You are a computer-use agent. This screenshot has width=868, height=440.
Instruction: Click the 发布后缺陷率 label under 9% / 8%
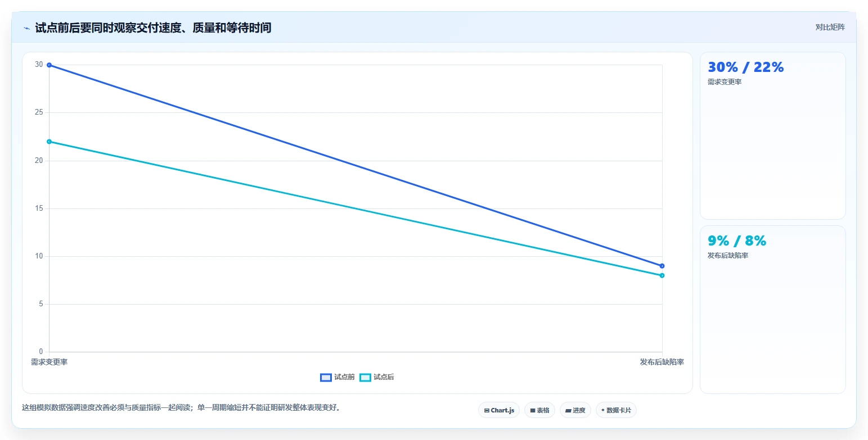[728, 256]
